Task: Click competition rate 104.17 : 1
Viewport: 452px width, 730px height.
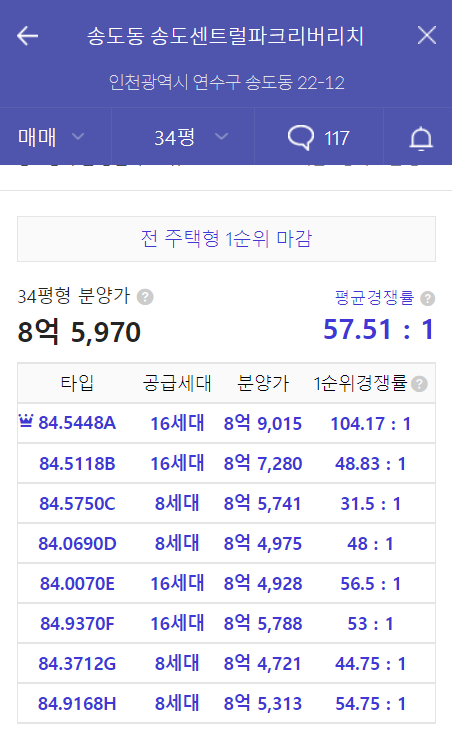Action: click(x=371, y=424)
